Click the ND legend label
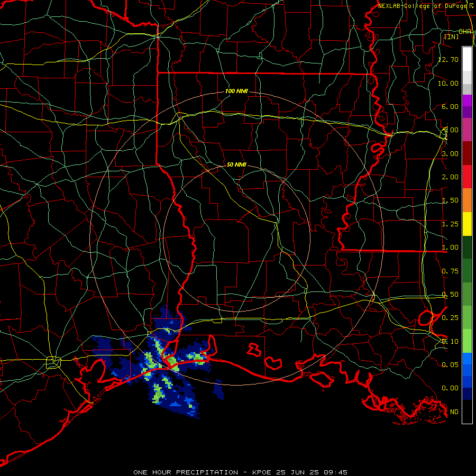The width and height of the screenshot is (476, 476). pos(454,412)
